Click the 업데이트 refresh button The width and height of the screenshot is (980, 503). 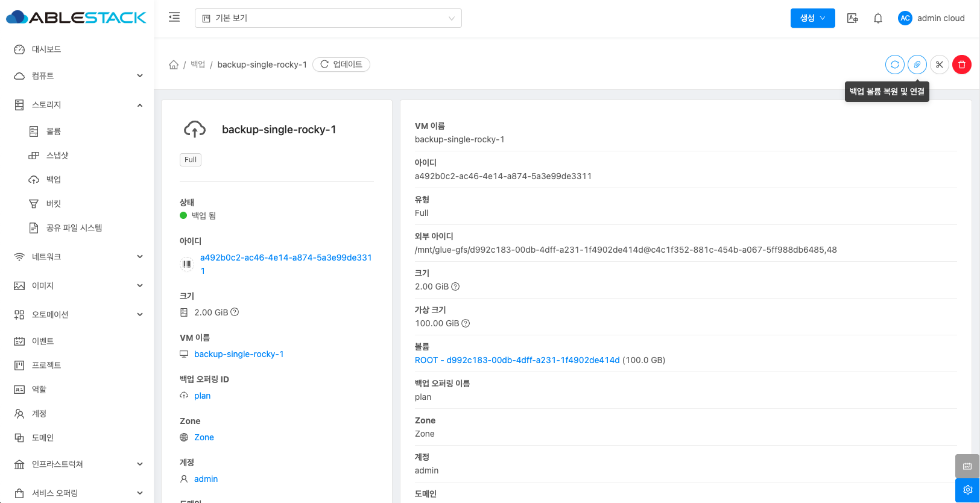(341, 65)
